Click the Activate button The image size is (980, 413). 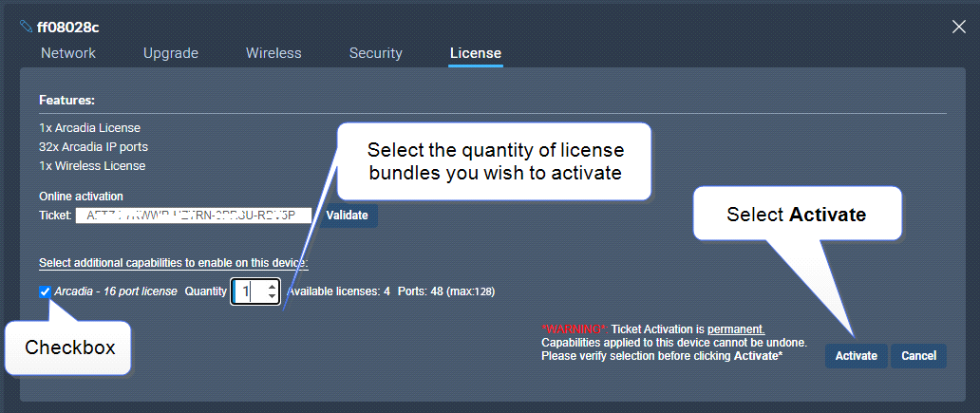[856, 356]
